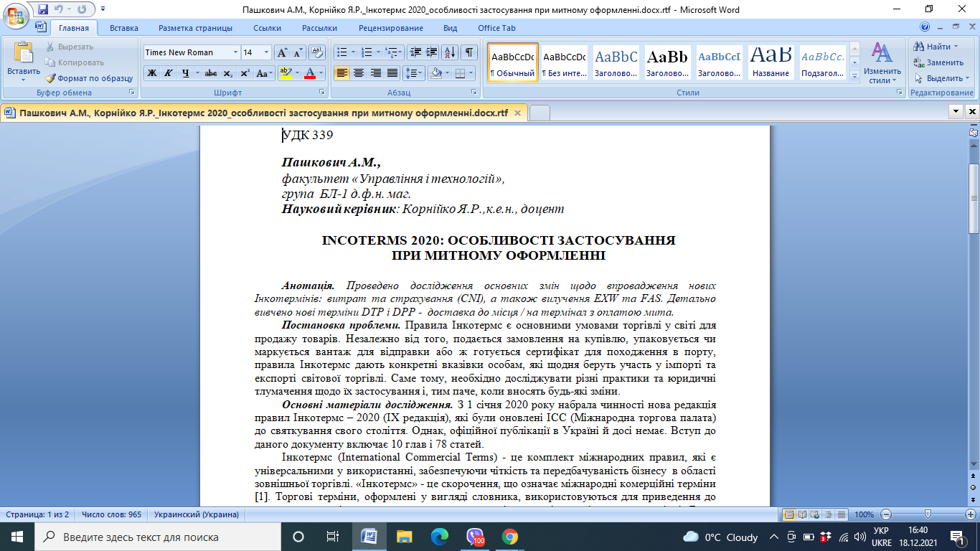Zoom in with plus button in status bar

pos(970,514)
